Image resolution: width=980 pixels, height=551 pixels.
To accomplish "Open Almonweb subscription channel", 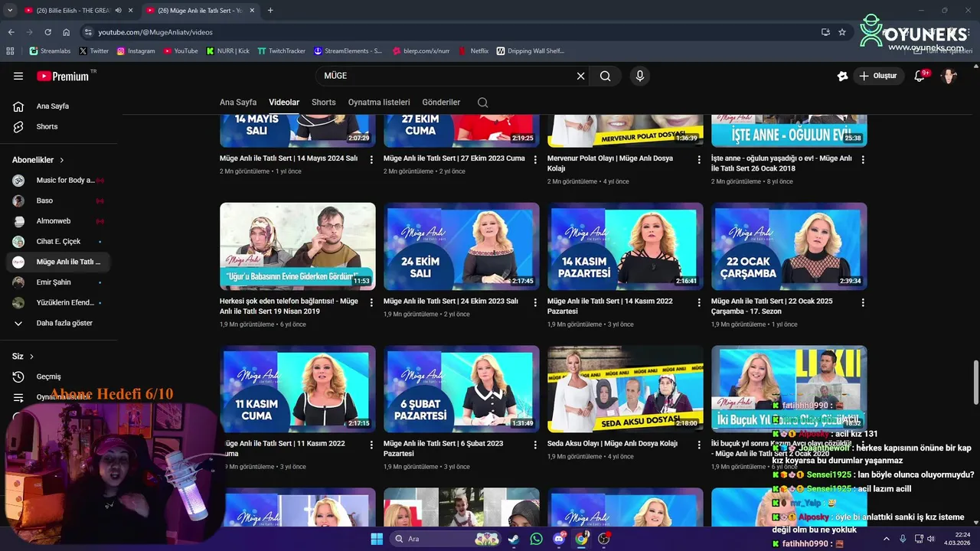I will [x=58, y=221].
